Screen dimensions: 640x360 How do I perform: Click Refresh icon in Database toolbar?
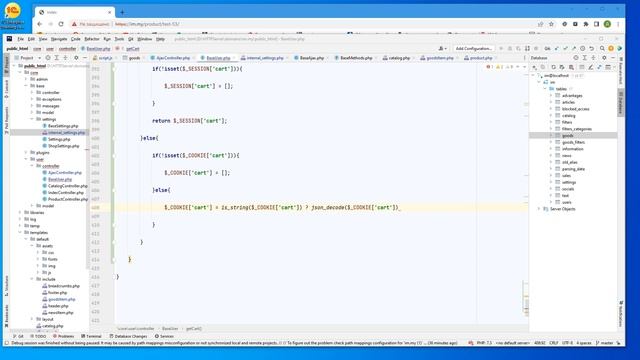click(553, 67)
